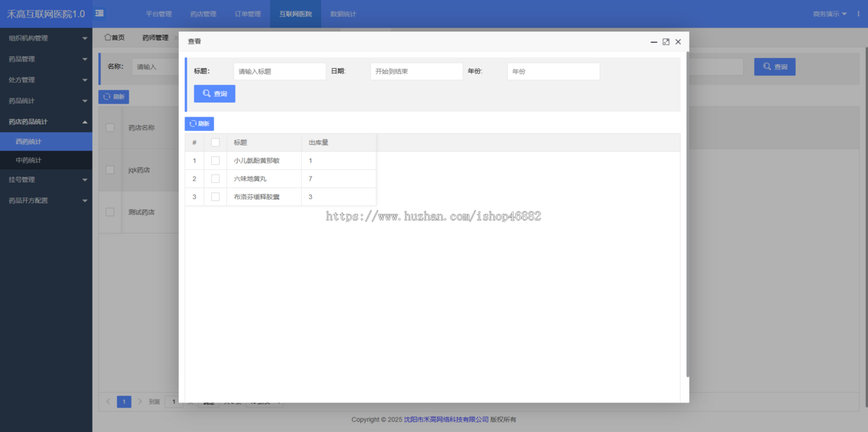The height and width of the screenshot is (432, 868).
Task: Close the 药师管理 tab
Action: pos(176,38)
